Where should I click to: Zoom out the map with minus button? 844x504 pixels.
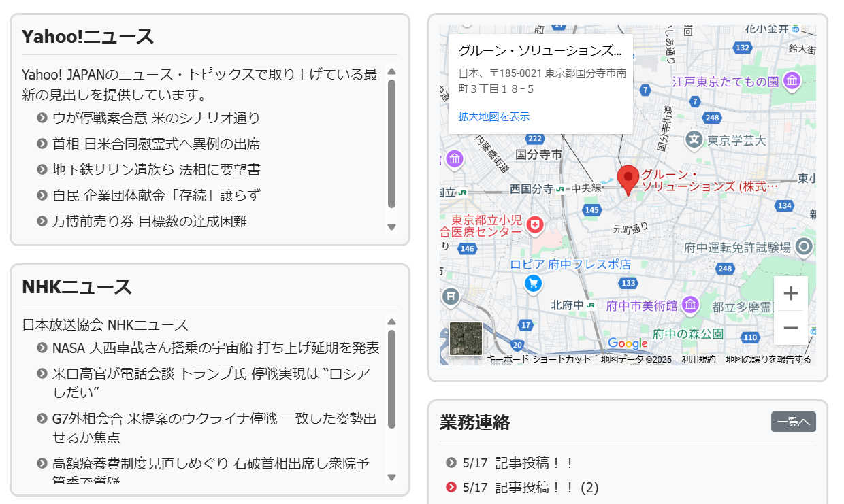click(791, 328)
